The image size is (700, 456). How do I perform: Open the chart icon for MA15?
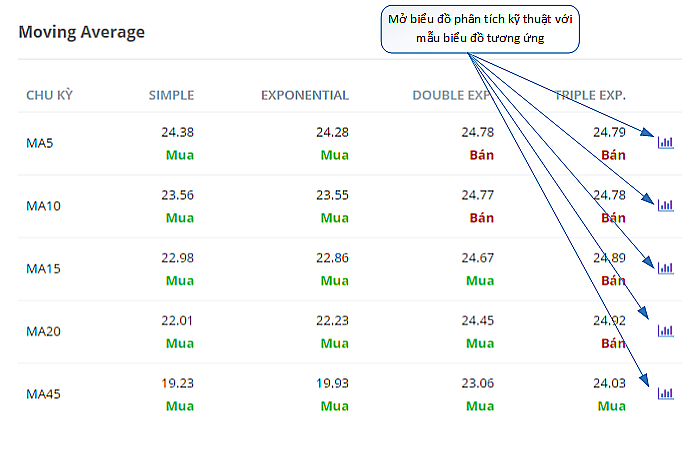[x=665, y=268]
